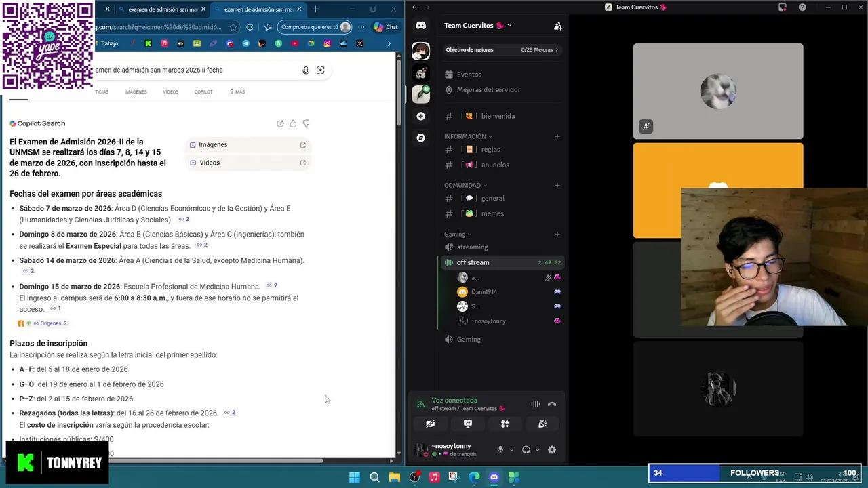Toggle camera on in Discord voice panel
Image resolution: width=868 pixels, height=488 pixels.
(x=430, y=424)
